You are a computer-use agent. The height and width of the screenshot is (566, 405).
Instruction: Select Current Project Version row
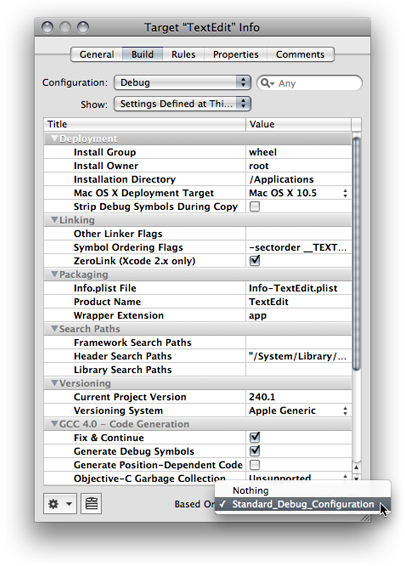pos(197,397)
